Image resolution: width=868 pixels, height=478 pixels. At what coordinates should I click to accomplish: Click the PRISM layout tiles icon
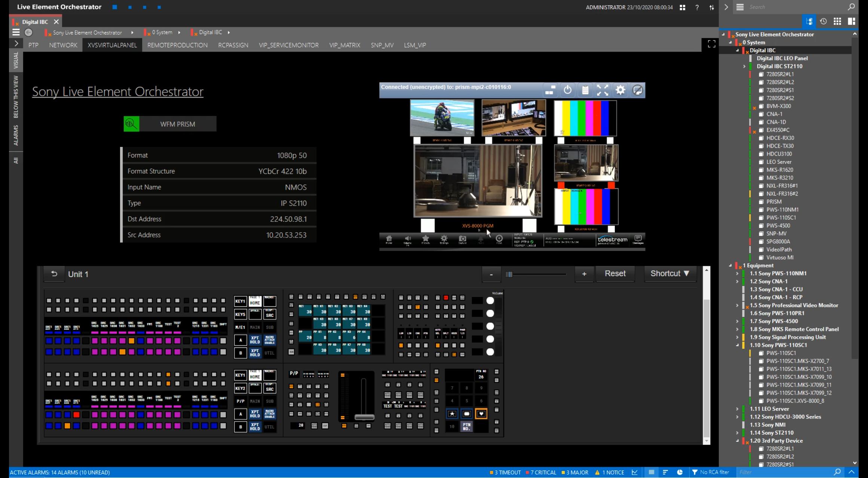coord(550,90)
